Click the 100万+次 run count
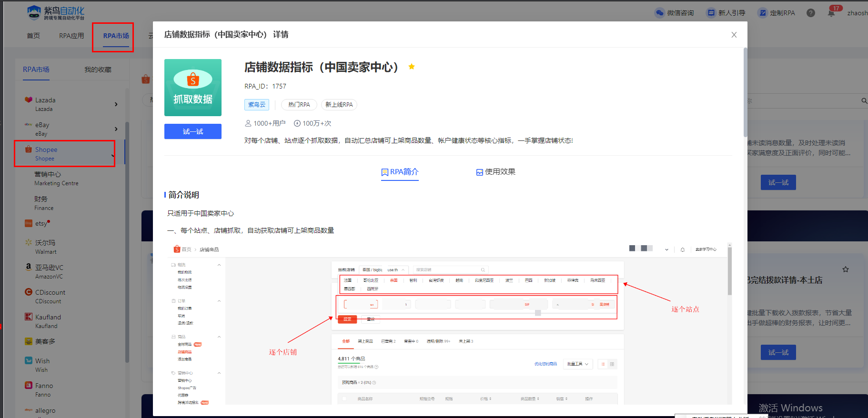Screen dimensions: 868x418 [313, 123]
